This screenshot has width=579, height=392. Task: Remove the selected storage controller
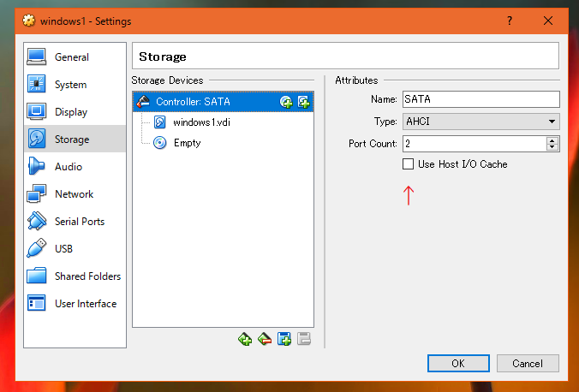(x=265, y=338)
